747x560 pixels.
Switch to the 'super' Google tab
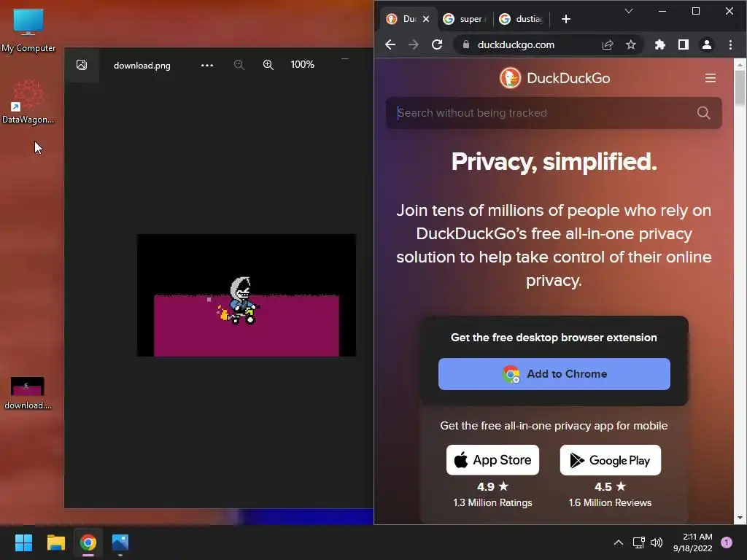(465, 19)
